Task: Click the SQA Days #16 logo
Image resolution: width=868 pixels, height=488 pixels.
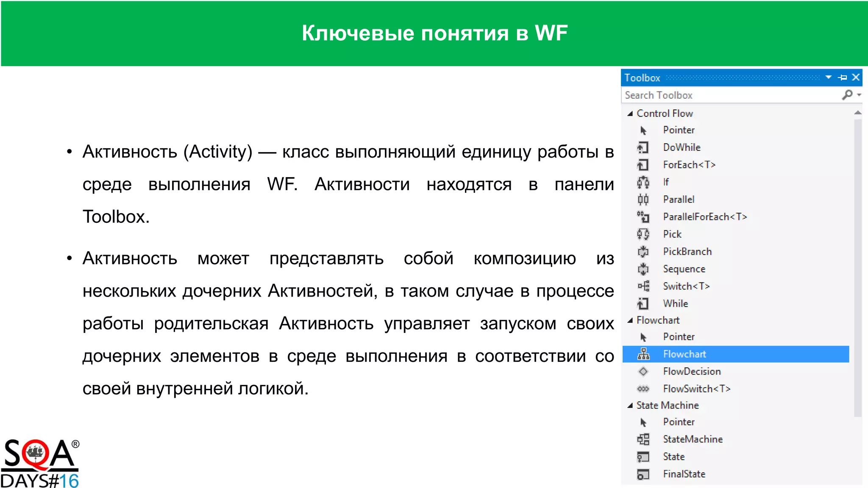Action: click(x=40, y=463)
